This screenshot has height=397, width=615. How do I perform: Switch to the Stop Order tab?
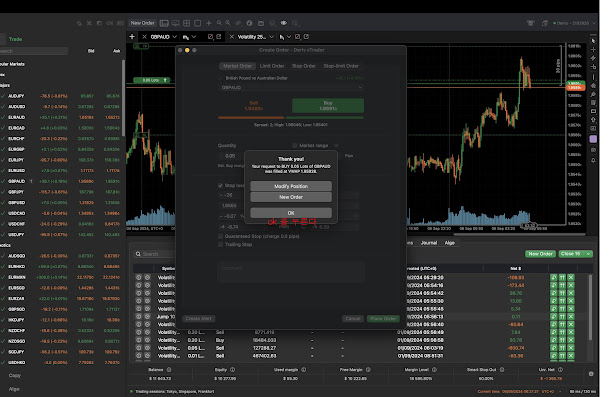coord(304,66)
